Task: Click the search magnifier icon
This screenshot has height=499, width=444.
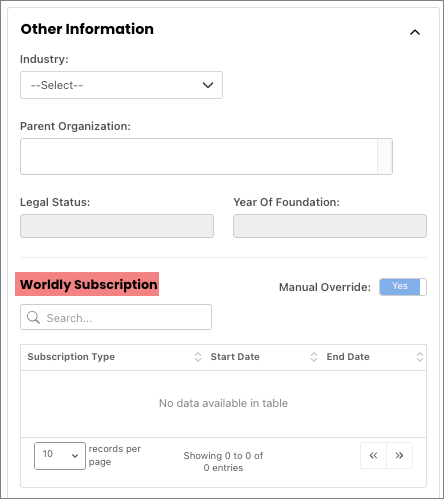Action: [x=33, y=317]
